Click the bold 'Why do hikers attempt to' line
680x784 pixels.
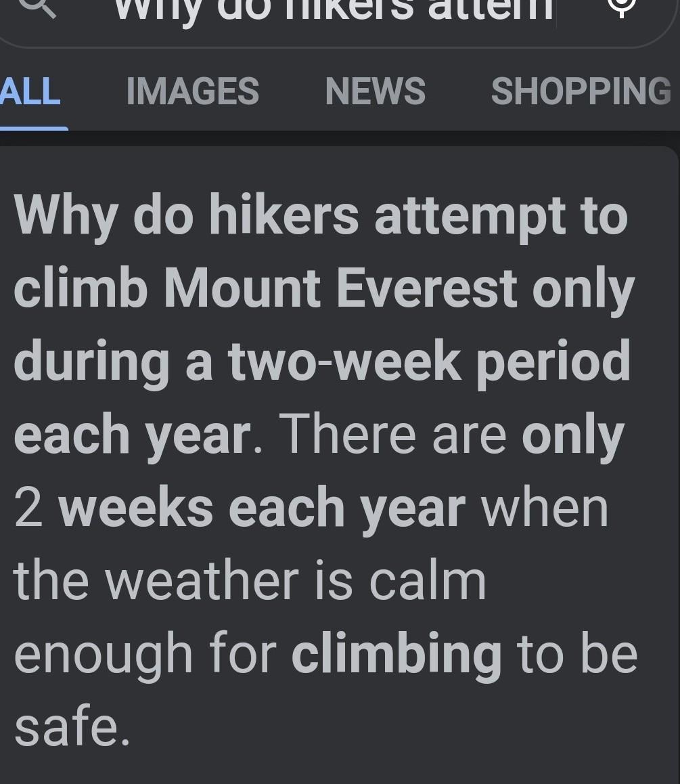coord(321,217)
